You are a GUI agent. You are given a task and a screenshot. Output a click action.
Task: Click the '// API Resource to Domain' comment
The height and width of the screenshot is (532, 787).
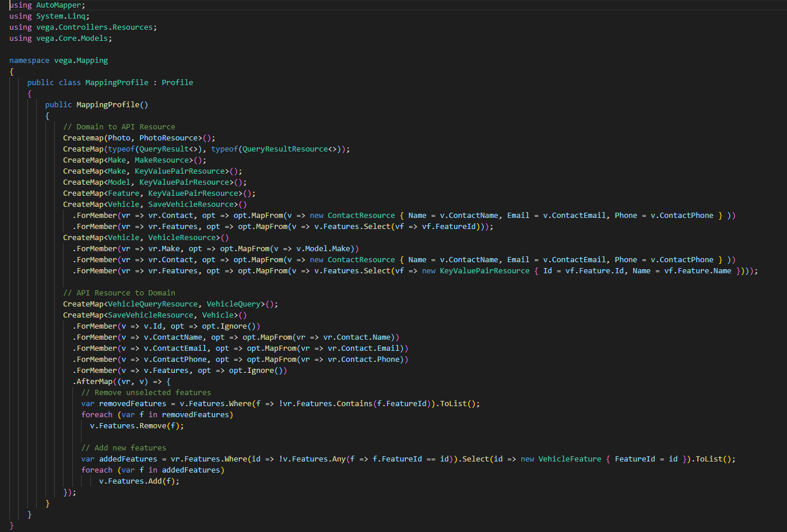[x=119, y=293]
